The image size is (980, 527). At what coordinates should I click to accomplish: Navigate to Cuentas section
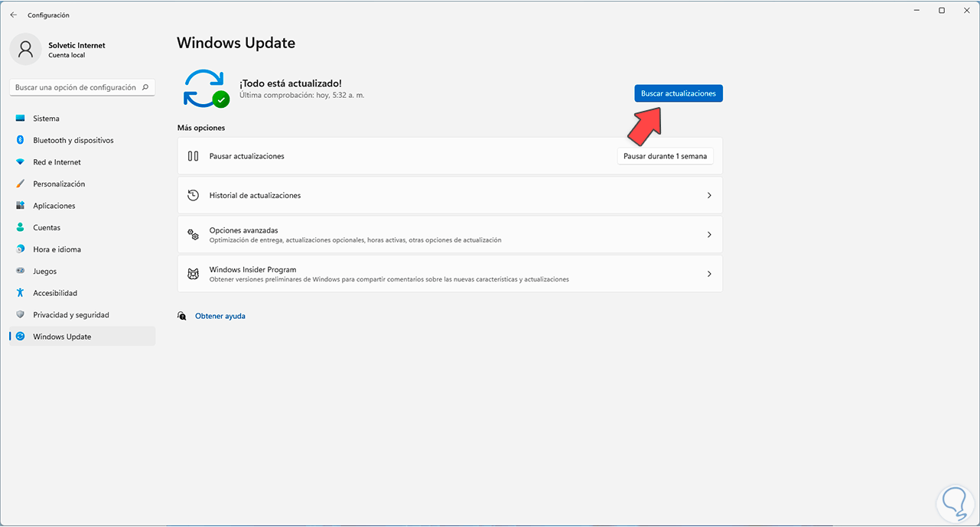pyautogui.click(x=82, y=228)
